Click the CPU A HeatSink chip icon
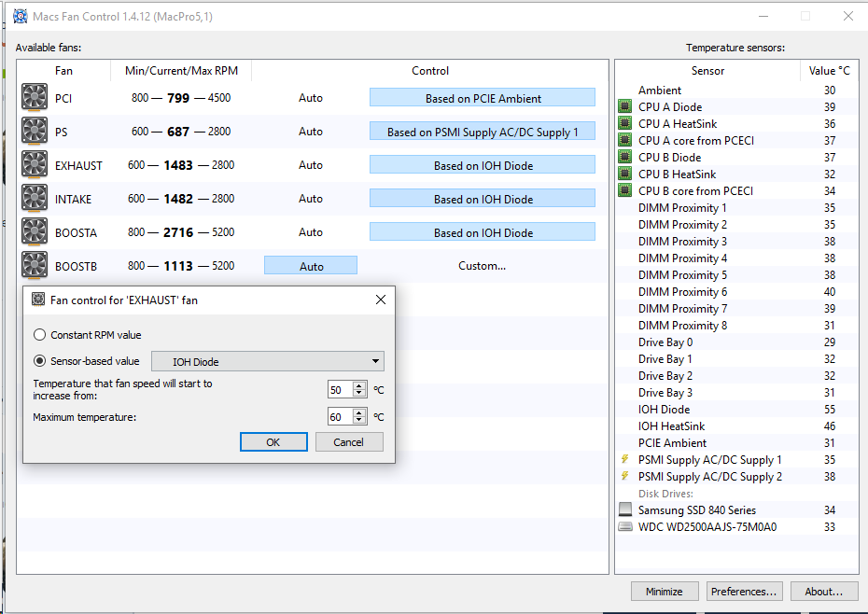The height and width of the screenshot is (614, 868). click(625, 123)
